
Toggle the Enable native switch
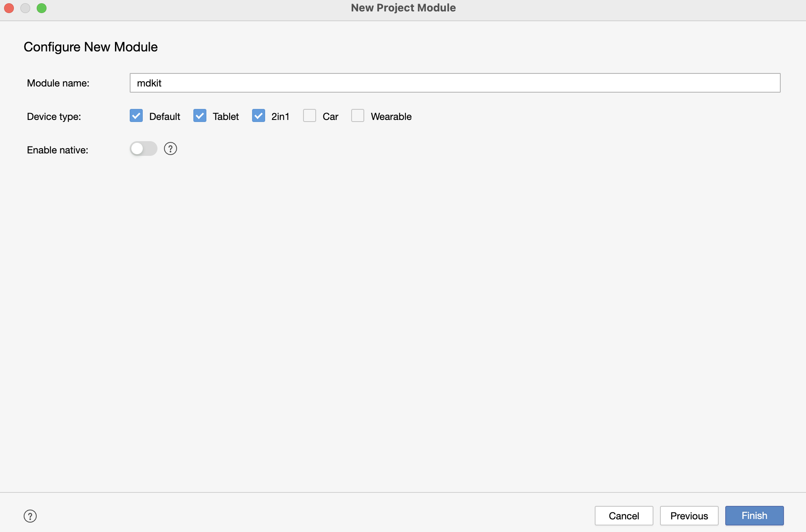(x=143, y=149)
